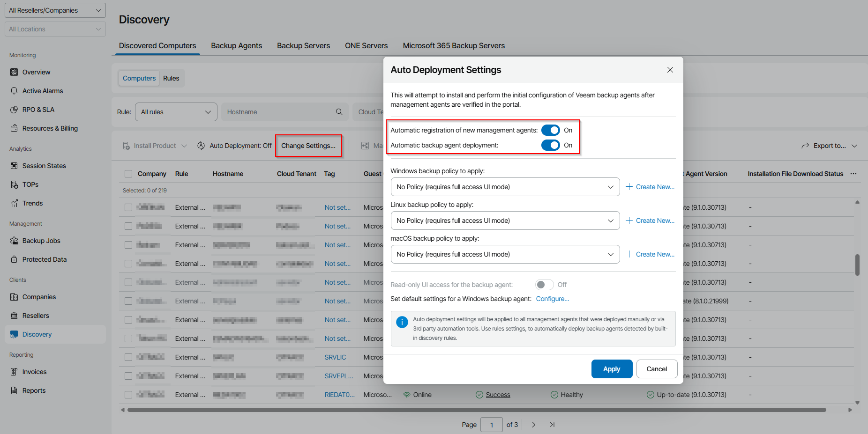Disable automatic backup agent deployment toggle
The height and width of the screenshot is (434, 868).
[550, 145]
